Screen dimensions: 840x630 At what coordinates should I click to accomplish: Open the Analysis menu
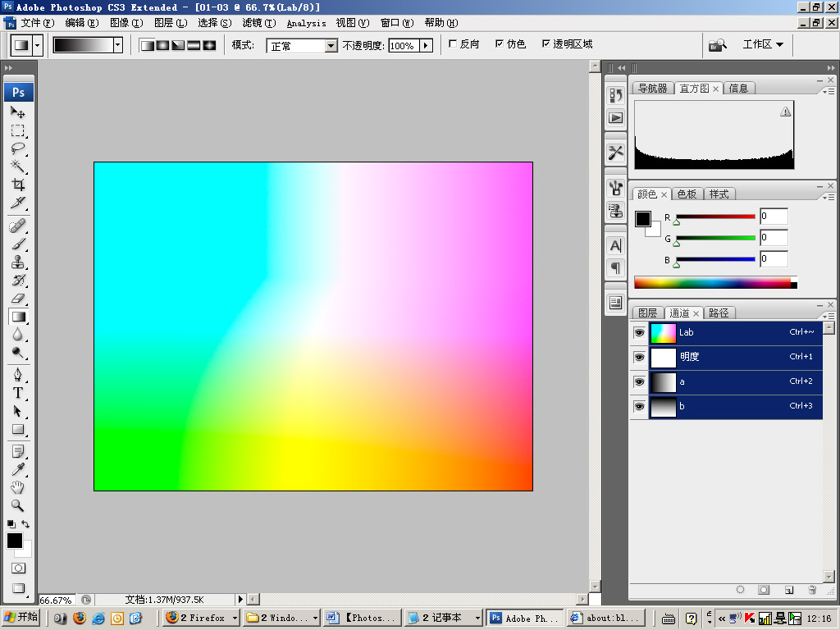pos(307,23)
